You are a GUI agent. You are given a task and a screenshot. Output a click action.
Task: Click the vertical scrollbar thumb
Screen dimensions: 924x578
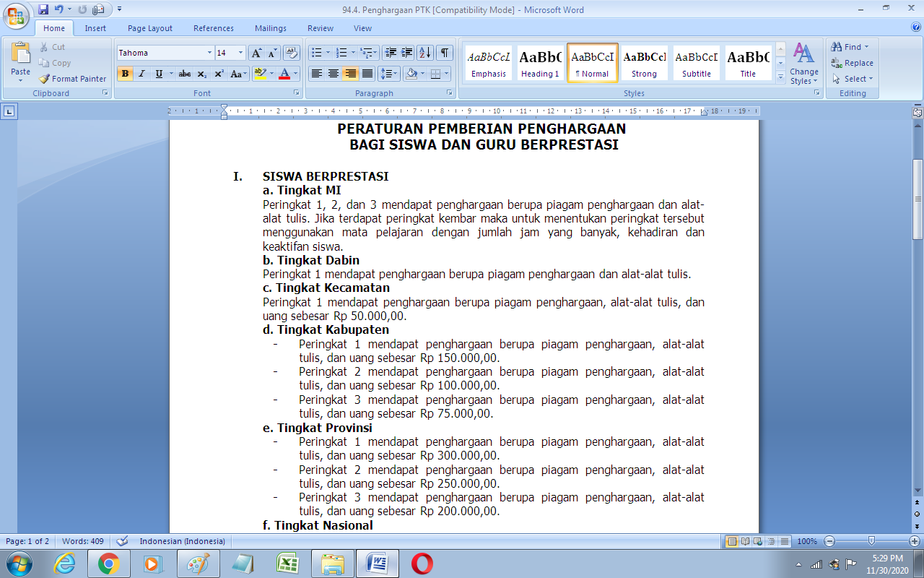click(x=918, y=199)
